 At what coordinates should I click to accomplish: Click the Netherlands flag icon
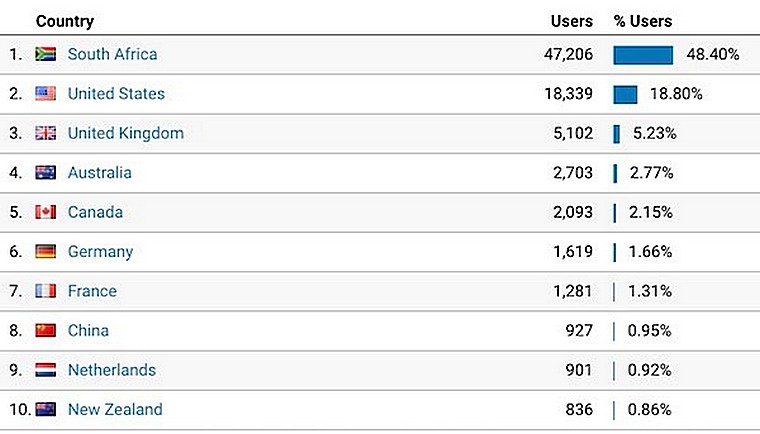point(46,370)
